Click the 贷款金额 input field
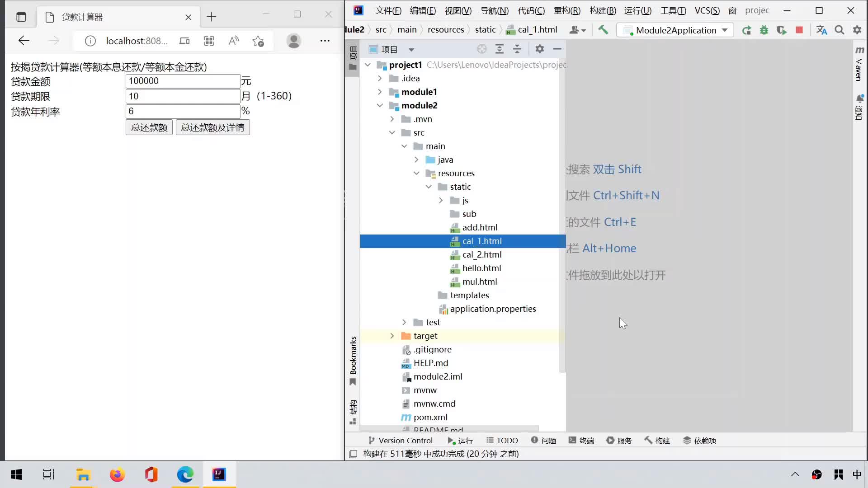Viewport: 868px width, 488px height. point(183,81)
